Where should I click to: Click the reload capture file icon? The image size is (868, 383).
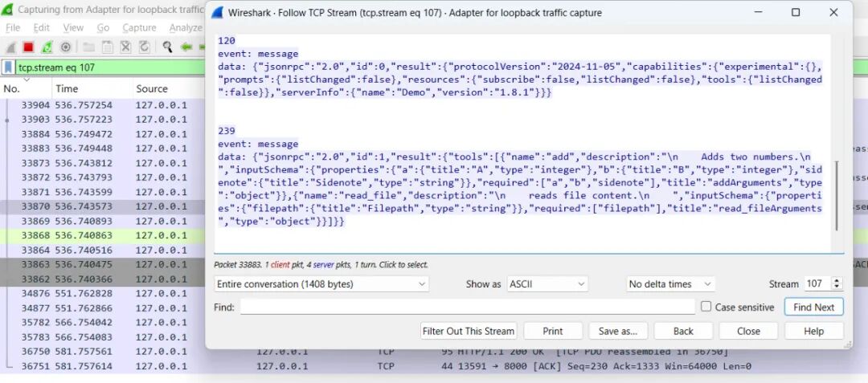click(144, 47)
